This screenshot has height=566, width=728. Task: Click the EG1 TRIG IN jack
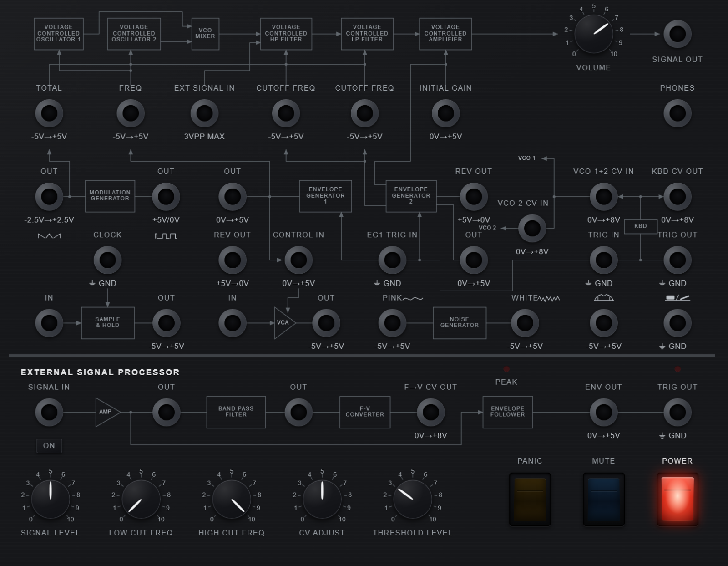pos(392,260)
